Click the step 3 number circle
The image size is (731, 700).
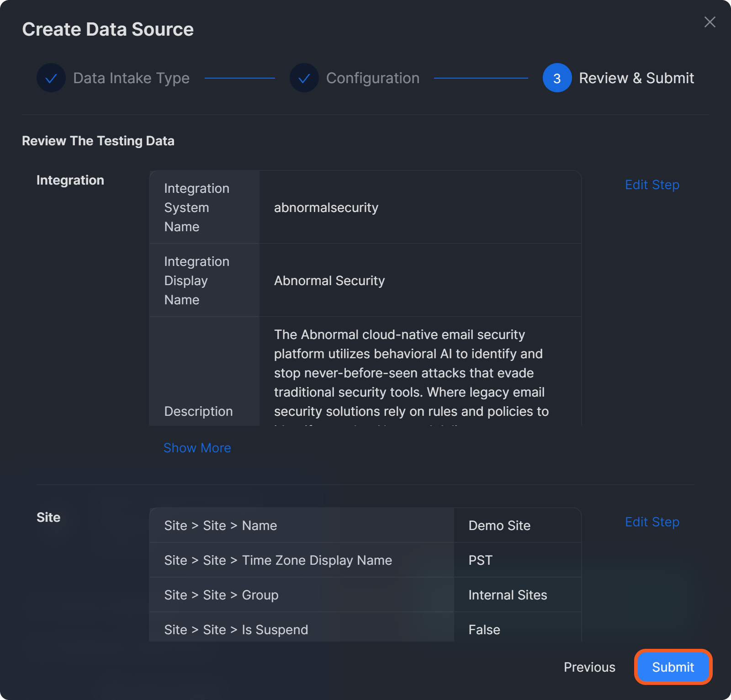557,78
